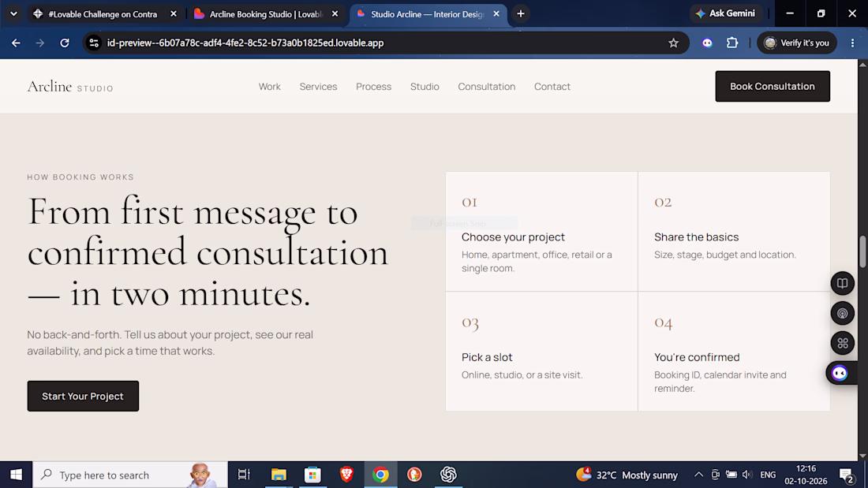The image size is (868, 488).
Task: Open the ChatGPT app on the taskbar
Action: tap(448, 475)
